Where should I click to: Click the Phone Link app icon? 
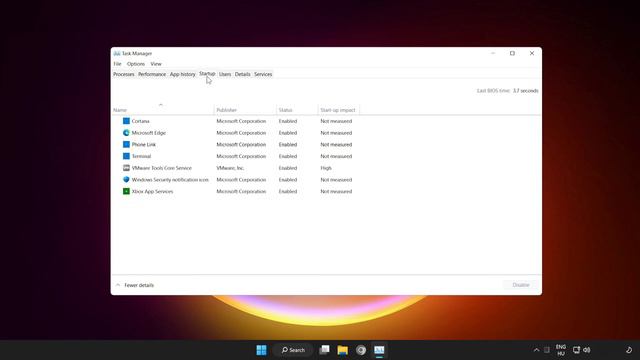[x=126, y=144]
